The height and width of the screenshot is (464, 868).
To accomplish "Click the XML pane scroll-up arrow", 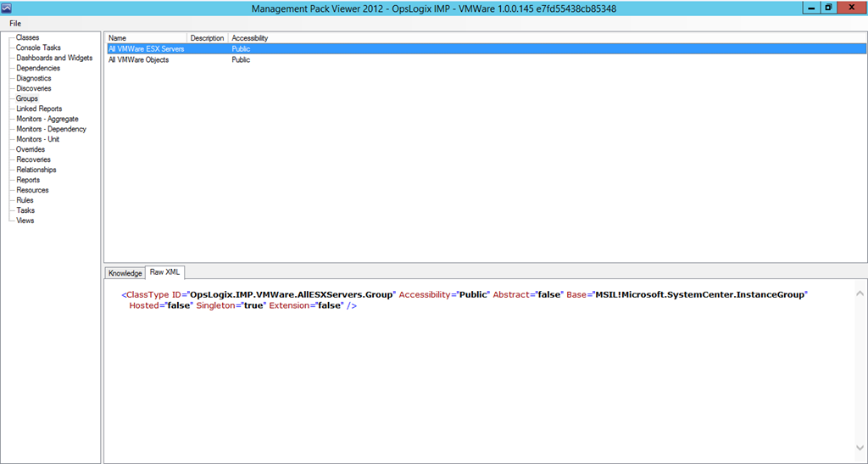I will [x=860, y=293].
